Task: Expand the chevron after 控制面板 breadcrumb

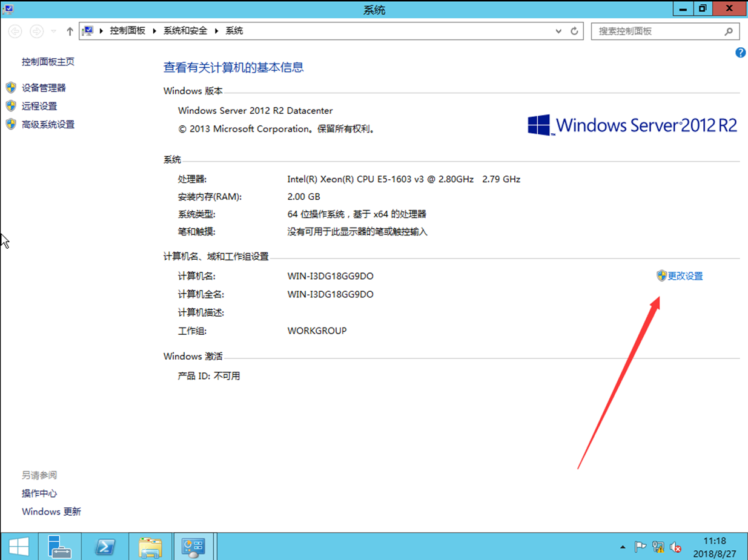Action: click(154, 31)
